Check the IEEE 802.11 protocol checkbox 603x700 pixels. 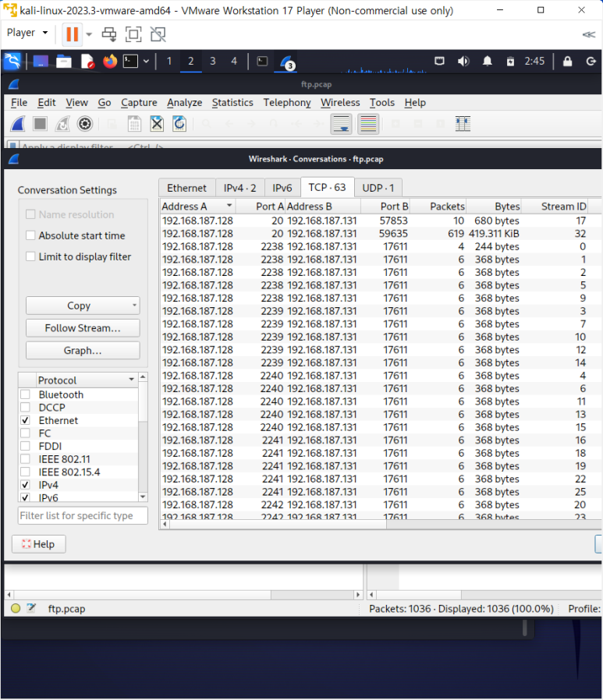tap(26, 459)
